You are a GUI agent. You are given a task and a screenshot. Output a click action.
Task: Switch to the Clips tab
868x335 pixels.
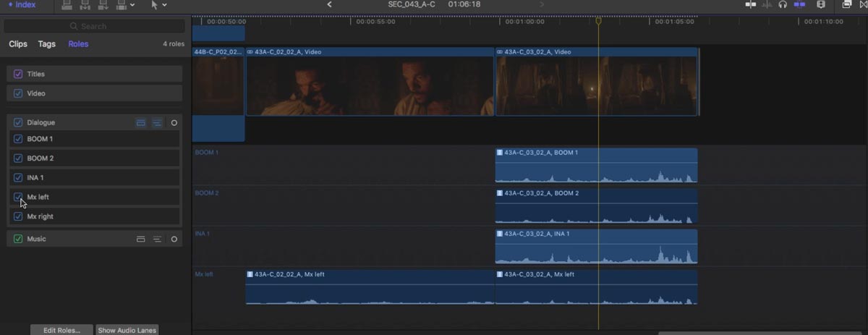click(x=18, y=44)
